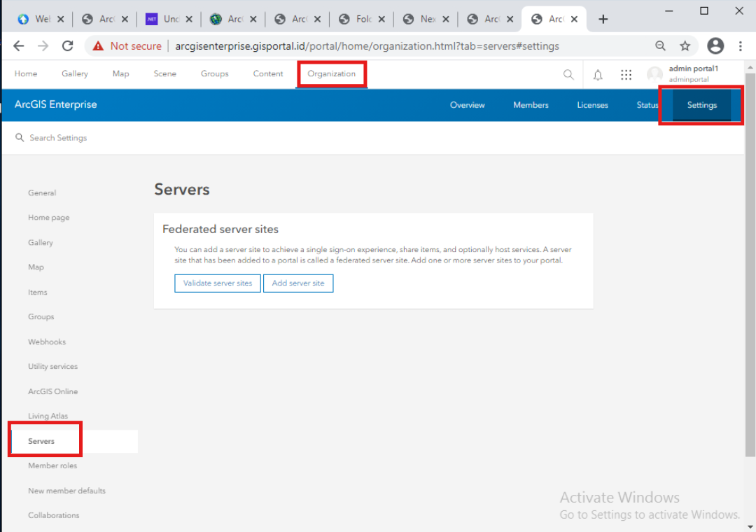Open the Chrome three-dot menu

[x=741, y=45]
